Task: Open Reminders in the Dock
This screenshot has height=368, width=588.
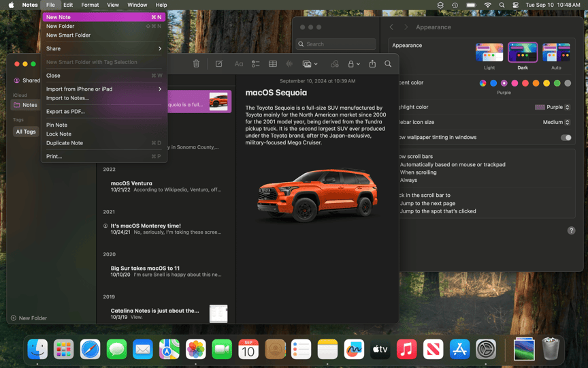Action: 301,349
